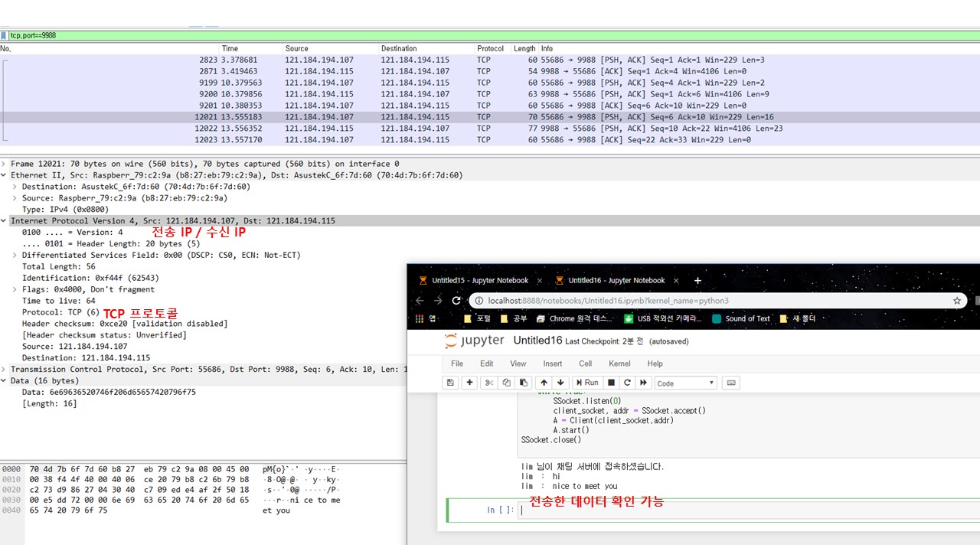
Task: Open the Jupyter View menu
Action: pos(518,364)
